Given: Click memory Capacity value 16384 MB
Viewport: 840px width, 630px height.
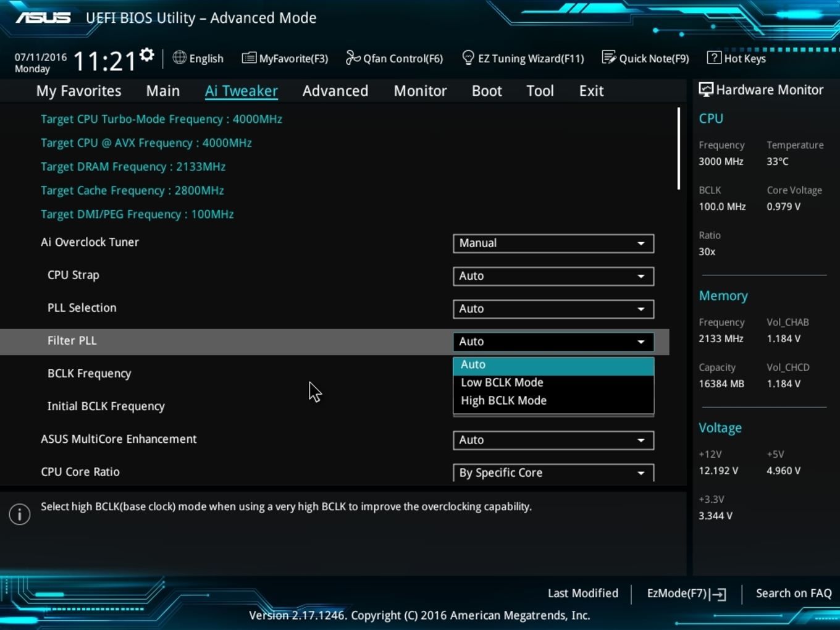Looking at the screenshot, I should [721, 384].
